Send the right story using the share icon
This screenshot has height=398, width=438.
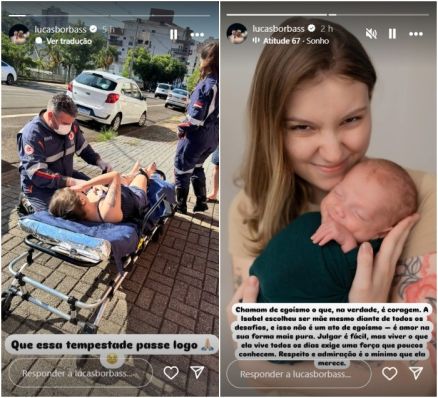coord(416,373)
